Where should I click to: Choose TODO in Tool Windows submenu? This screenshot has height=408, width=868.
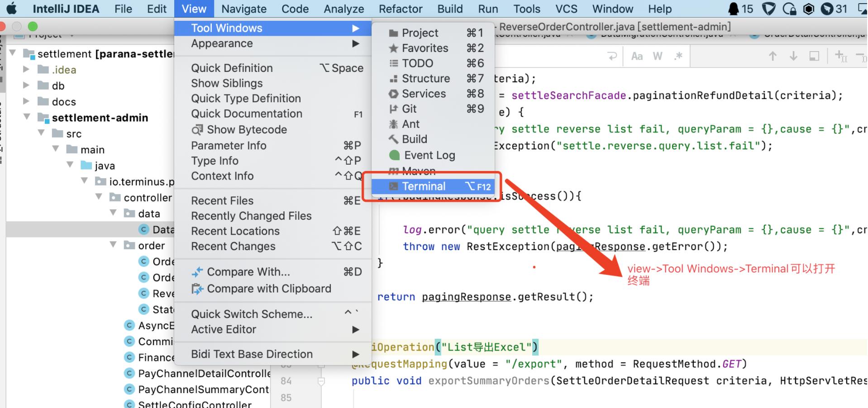click(x=433, y=63)
